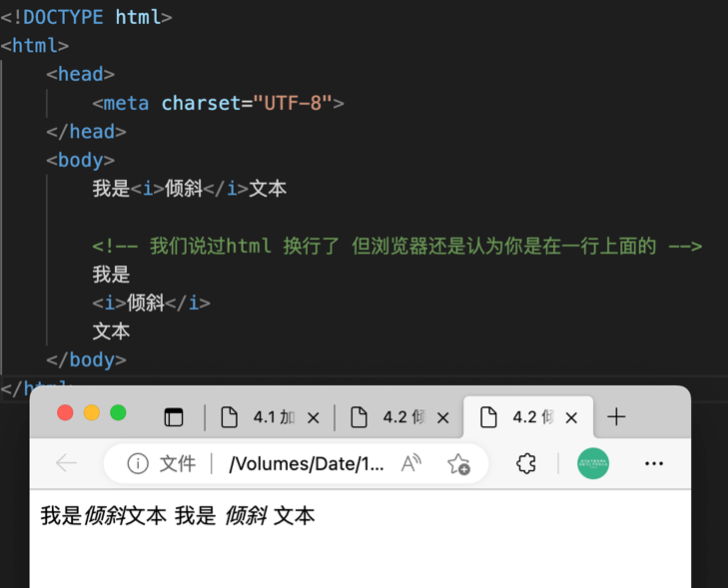Open a new tab with plus button
The height and width of the screenshot is (588, 728).
(616, 417)
